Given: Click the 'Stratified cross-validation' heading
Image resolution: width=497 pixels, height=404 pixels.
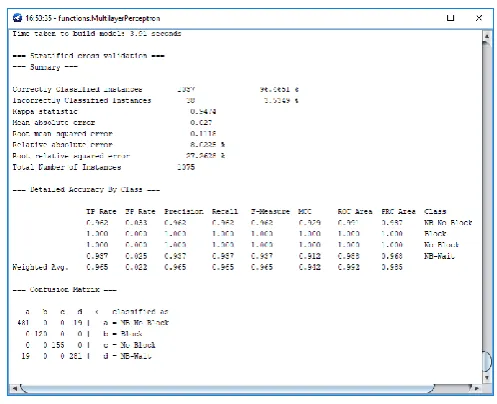Looking at the screenshot, I should (89, 55).
